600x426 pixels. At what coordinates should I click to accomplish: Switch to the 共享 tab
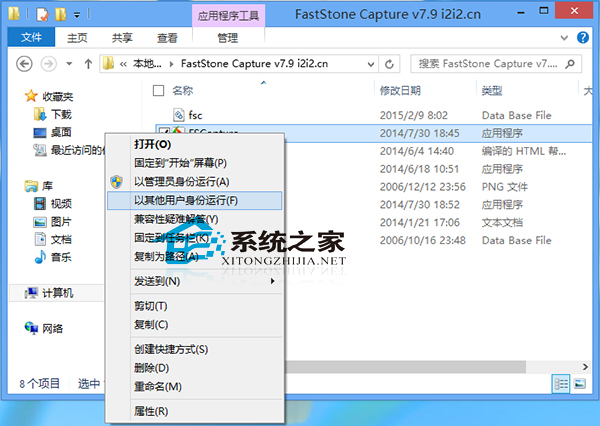point(122,38)
